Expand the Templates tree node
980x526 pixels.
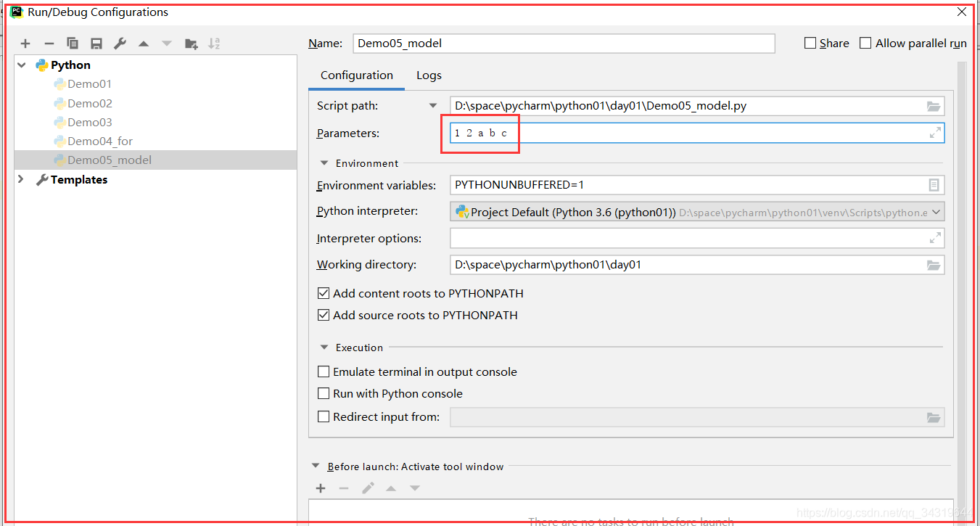coord(21,179)
